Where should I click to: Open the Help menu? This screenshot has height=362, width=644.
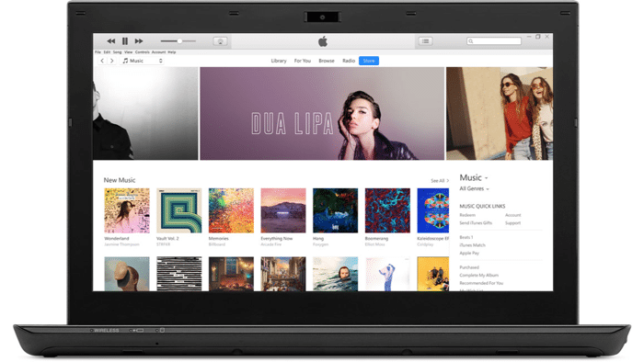coord(172,52)
